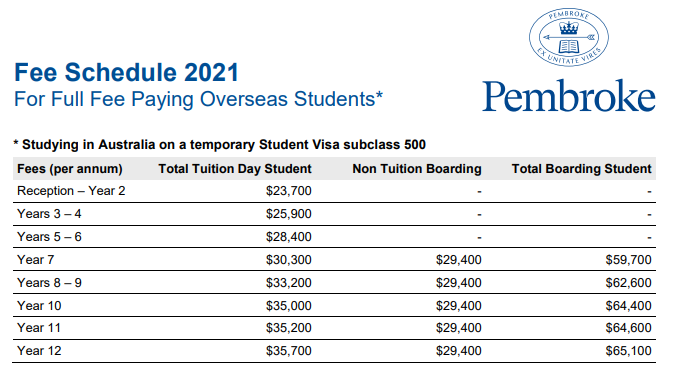676x373 pixels.
Task: Click the Fees (per annum) header cell
Action: (x=69, y=169)
